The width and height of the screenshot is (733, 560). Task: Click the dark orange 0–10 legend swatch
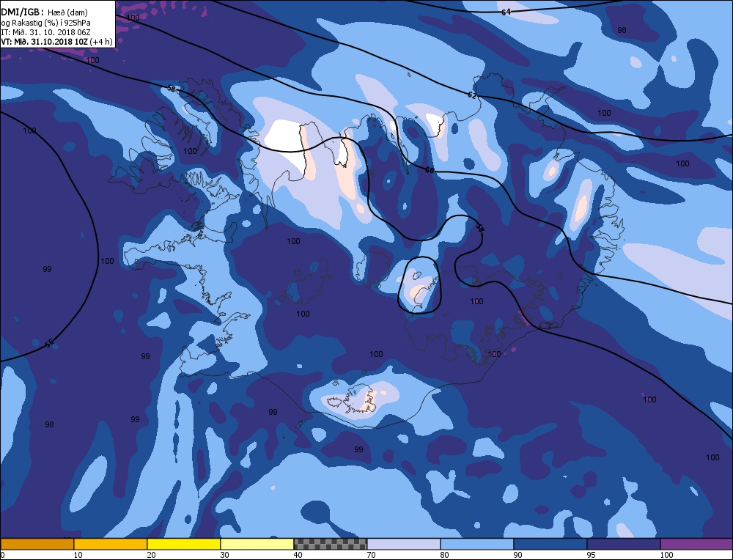[37, 544]
